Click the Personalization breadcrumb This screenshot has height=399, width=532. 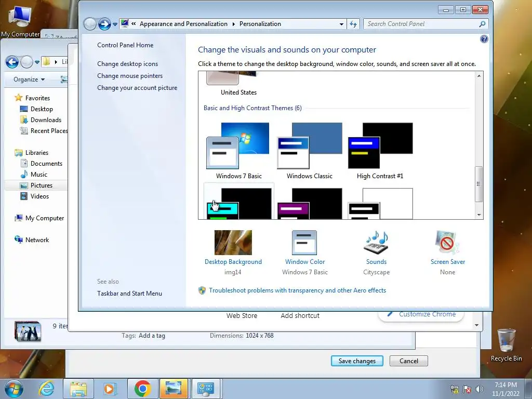click(x=260, y=24)
